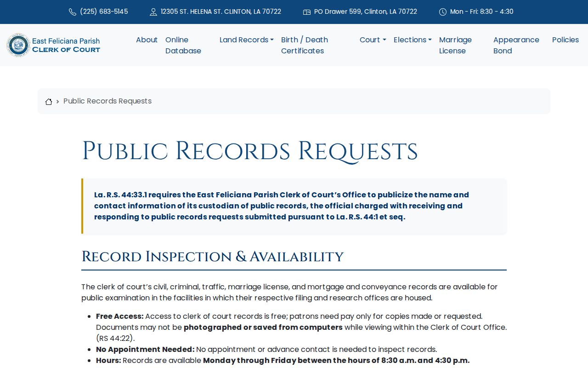Click the PO Drawer 599 mailing address
The height and width of the screenshot is (368, 588).
pos(366,11)
